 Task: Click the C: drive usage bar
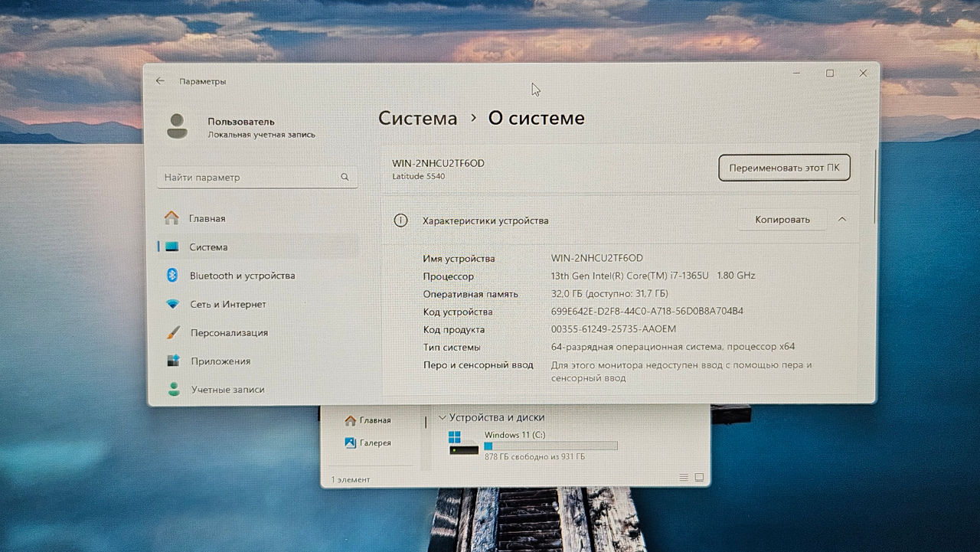[x=550, y=446]
